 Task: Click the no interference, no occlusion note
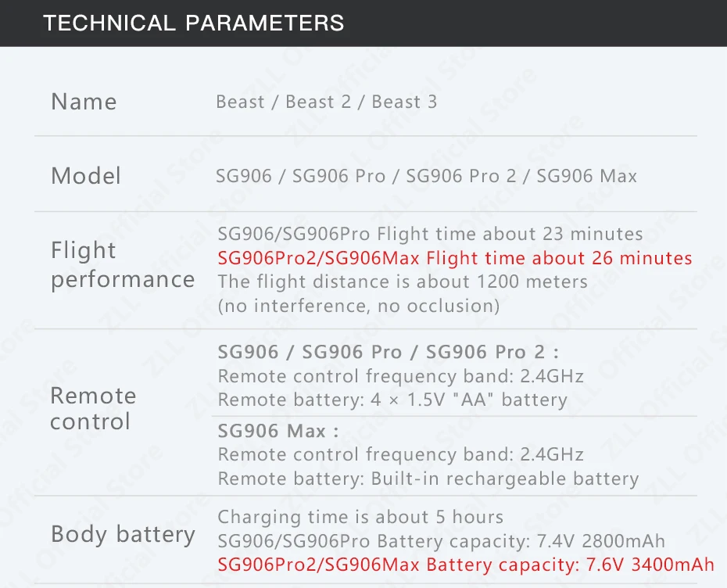(358, 306)
